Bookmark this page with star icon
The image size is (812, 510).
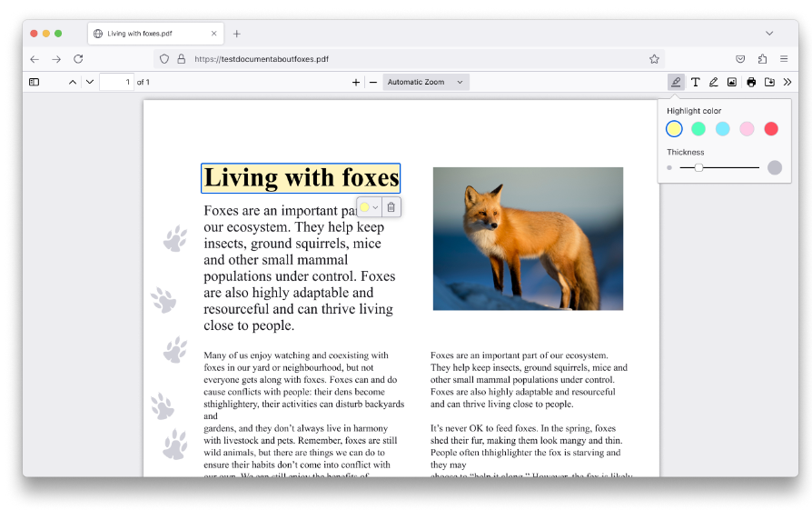(654, 59)
